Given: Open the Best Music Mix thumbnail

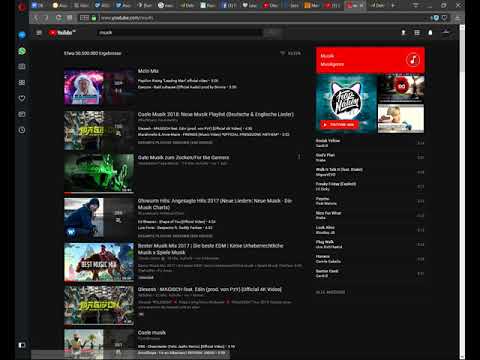Looking at the screenshot, I should pyautogui.click(x=99, y=262).
